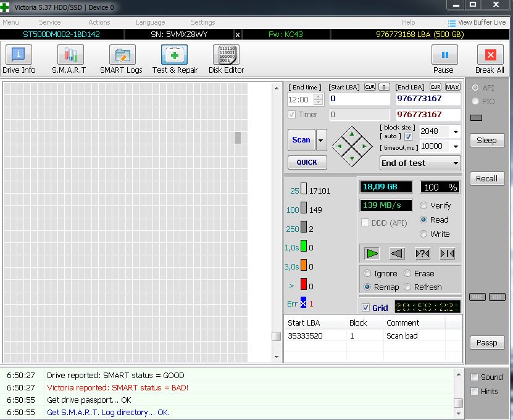Click the red slow block swatch
The width and height of the screenshot is (513, 420).
304,284
